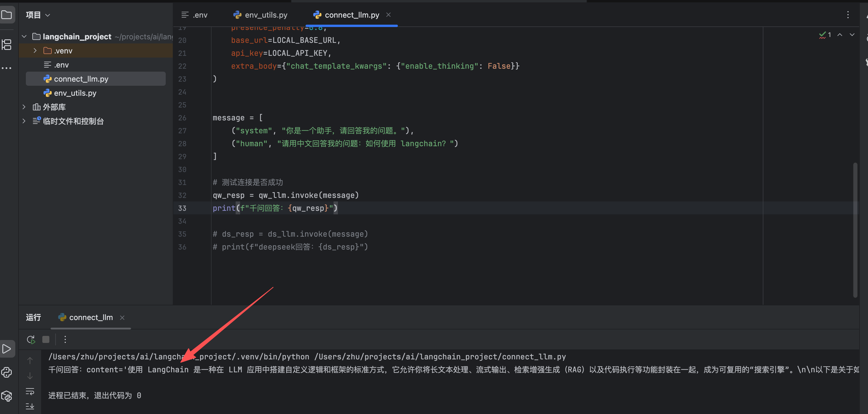Click line number 33 in gutter
This screenshot has height=414, width=868.
[182, 208]
